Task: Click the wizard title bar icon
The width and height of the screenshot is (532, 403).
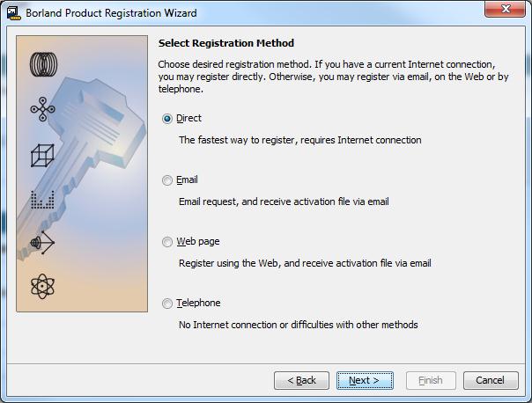Action: pyautogui.click(x=12, y=13)
